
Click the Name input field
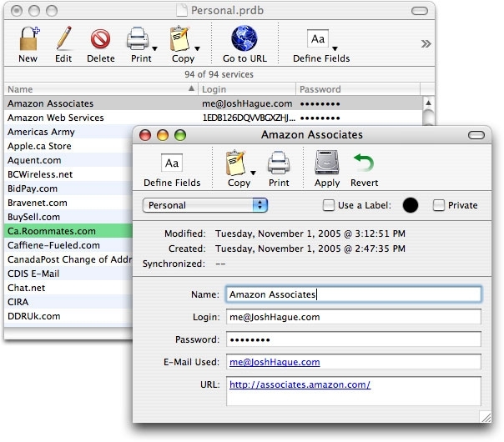(x=354, y=294)
